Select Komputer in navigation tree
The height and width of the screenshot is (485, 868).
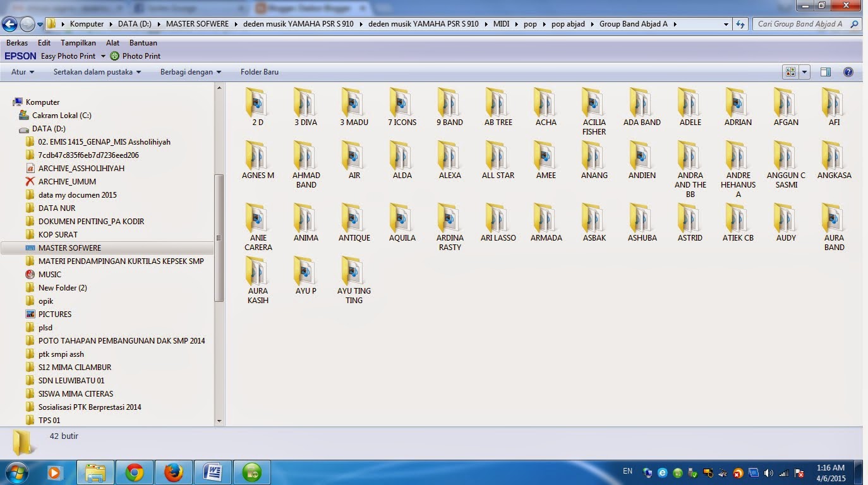coord(43,102)
